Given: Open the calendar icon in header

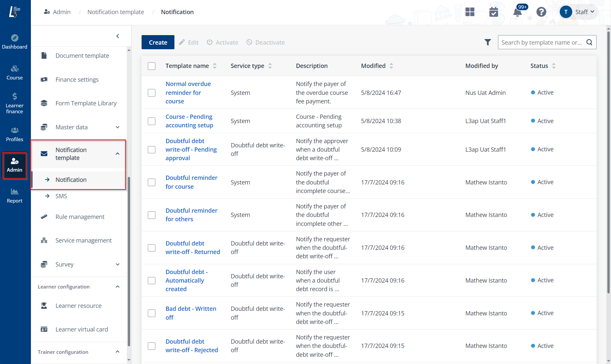Looking at the screenshot, I should [x=493, y=12].
